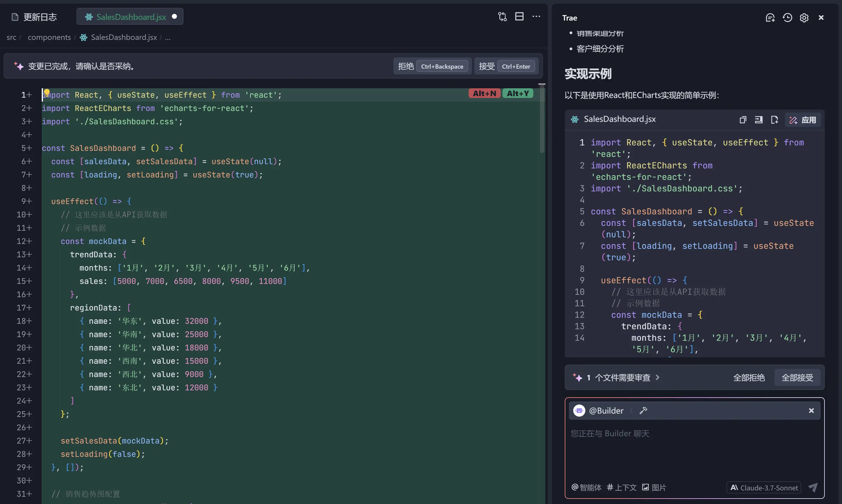The height and width of the screenshot is (504, 842).
Task: Insert code block at cursor icon
Action: coord(759,120)
